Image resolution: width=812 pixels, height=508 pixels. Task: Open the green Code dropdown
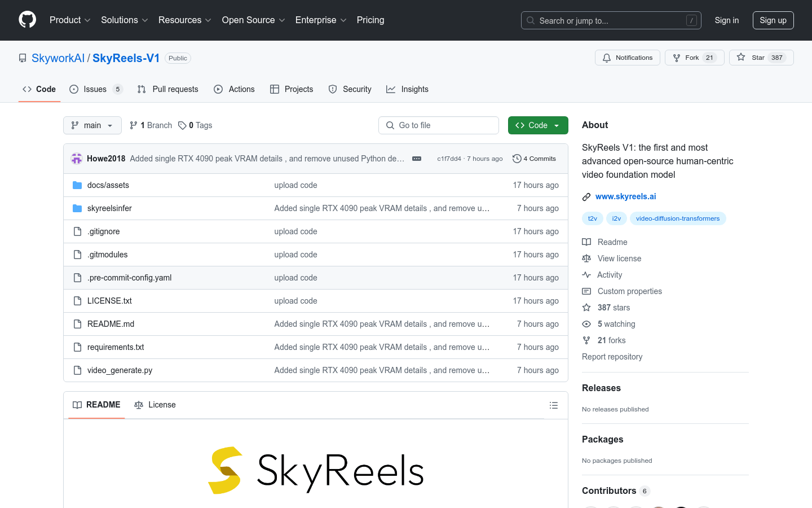pos(538,125)
